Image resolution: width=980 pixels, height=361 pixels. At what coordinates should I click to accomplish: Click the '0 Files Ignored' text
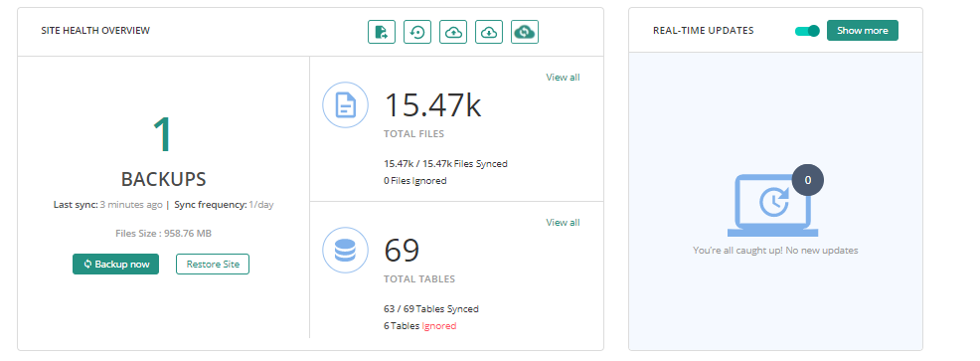pyautogui.click(x=415, y=181)
